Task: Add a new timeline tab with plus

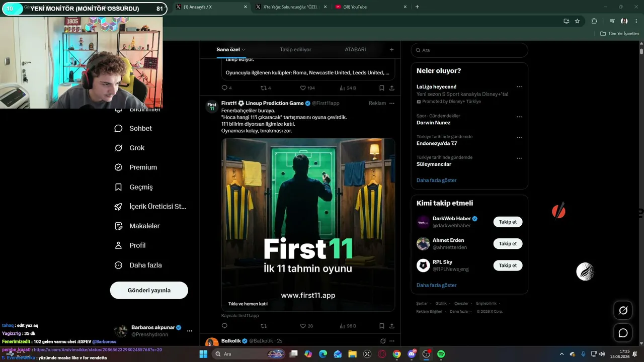Action: click(392, 50)
